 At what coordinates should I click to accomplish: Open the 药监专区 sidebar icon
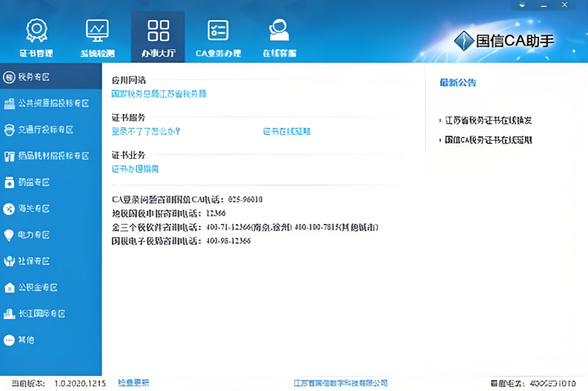pos(51,183)
